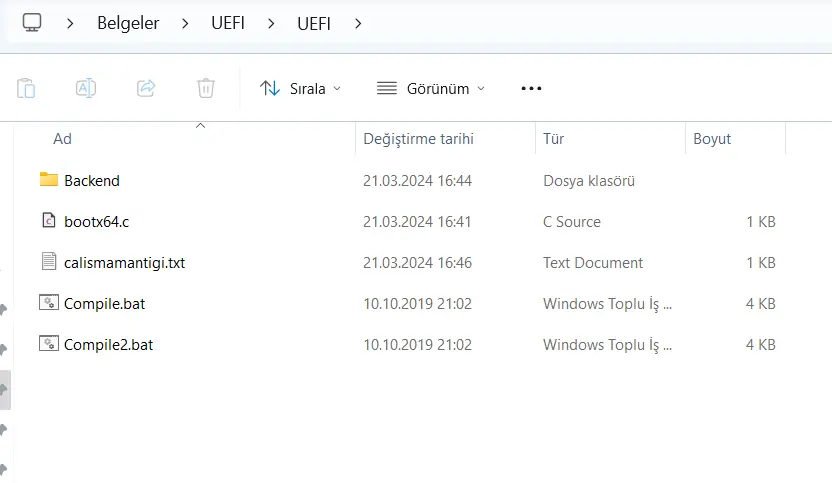Click date 21.03.2024 16:41 of bootx64.c

click(x=417, y=222)
